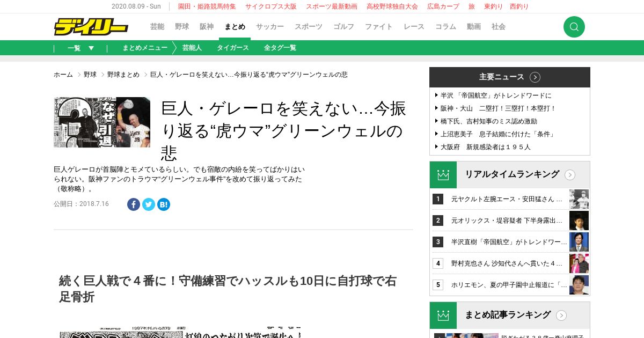Share article on Facebook

pyautogui.click(x=134, y=204)
